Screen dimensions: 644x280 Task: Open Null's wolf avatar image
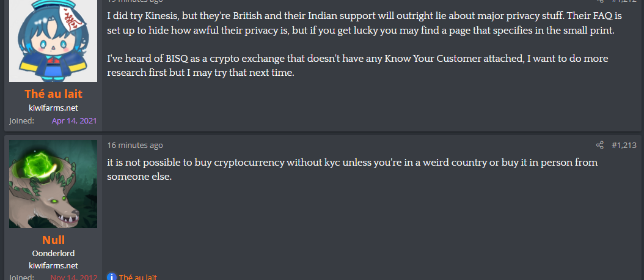(53, 184)
